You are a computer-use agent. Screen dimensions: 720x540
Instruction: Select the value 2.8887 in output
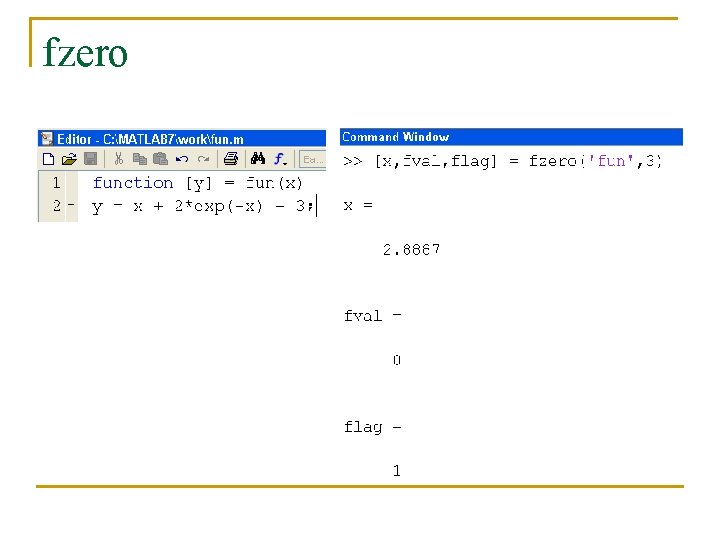point(411,249)
